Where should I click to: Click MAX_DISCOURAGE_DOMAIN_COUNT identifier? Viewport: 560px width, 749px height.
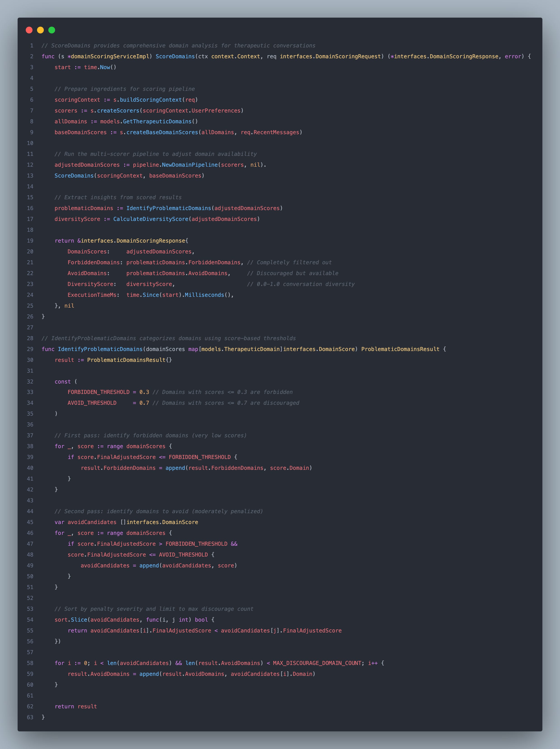tap(317, 663)
